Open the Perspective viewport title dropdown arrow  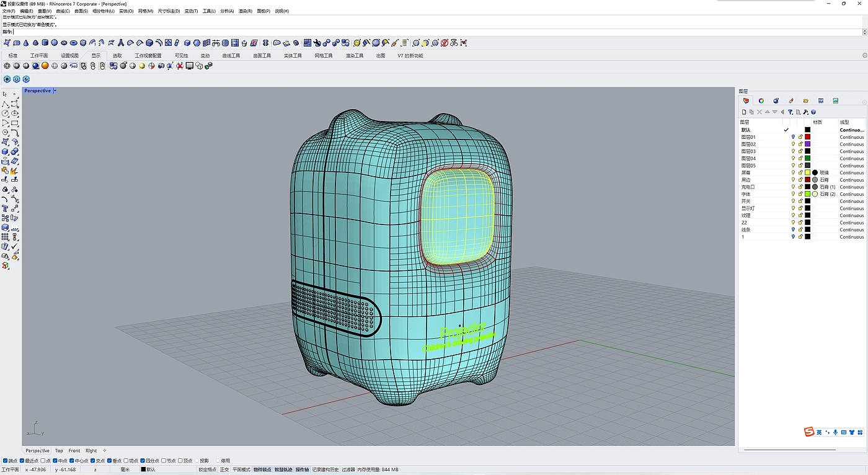point(55,91)
